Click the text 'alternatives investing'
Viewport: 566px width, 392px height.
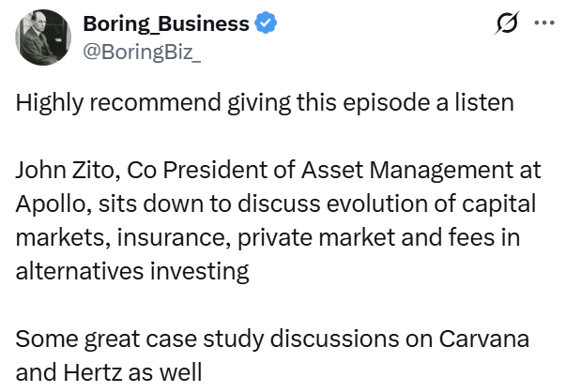[132, 272]
